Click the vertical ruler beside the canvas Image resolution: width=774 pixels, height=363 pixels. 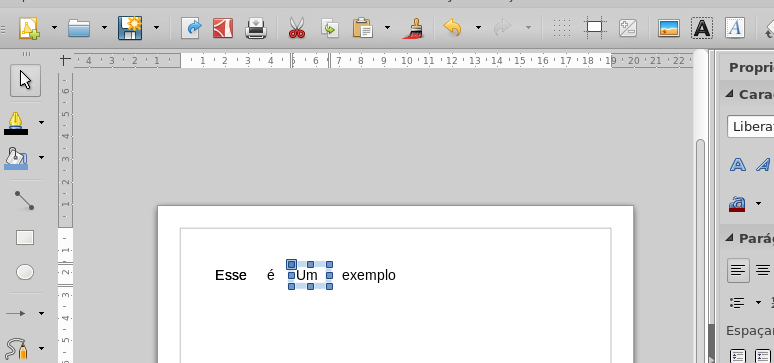[x=66, y=217]
